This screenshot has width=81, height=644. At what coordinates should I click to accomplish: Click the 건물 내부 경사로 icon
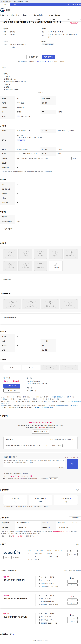pyautogui.click(x=69, y=304)
